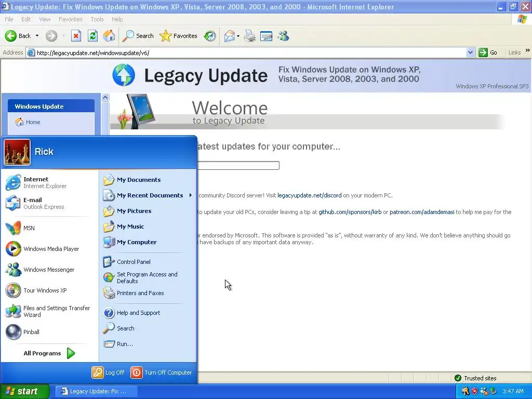
Task: Open History with clock icon
Action: click(x=210, y=36)
